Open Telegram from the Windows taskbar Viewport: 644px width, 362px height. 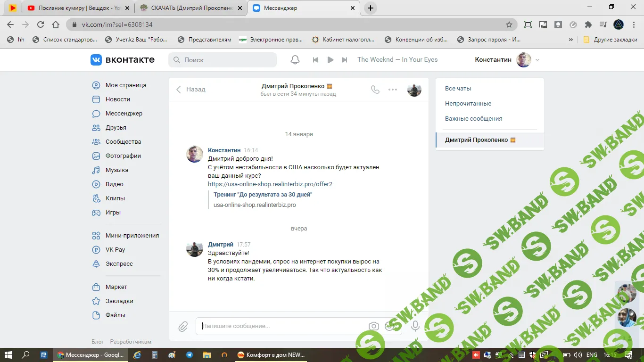(x=190, y=355)
